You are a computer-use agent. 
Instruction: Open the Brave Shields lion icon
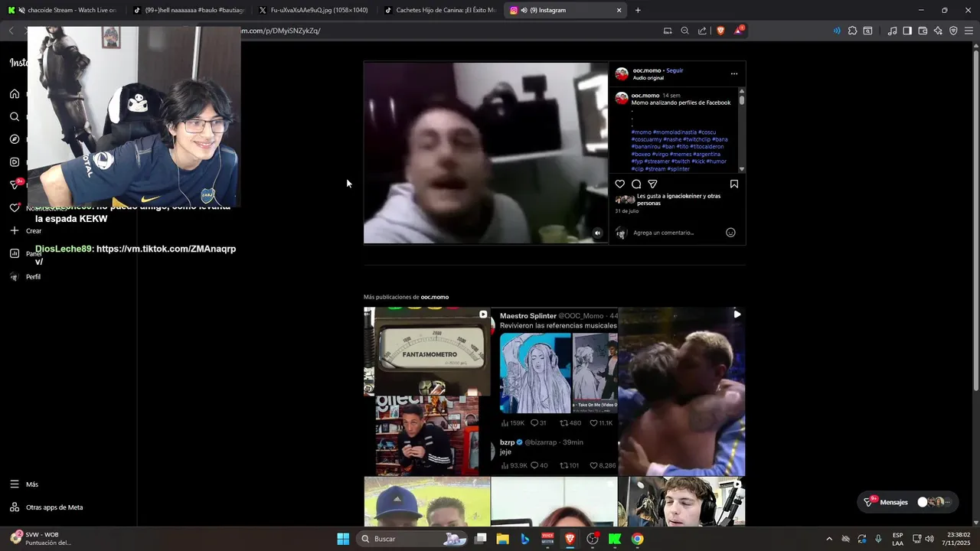(x=720, y=31)
